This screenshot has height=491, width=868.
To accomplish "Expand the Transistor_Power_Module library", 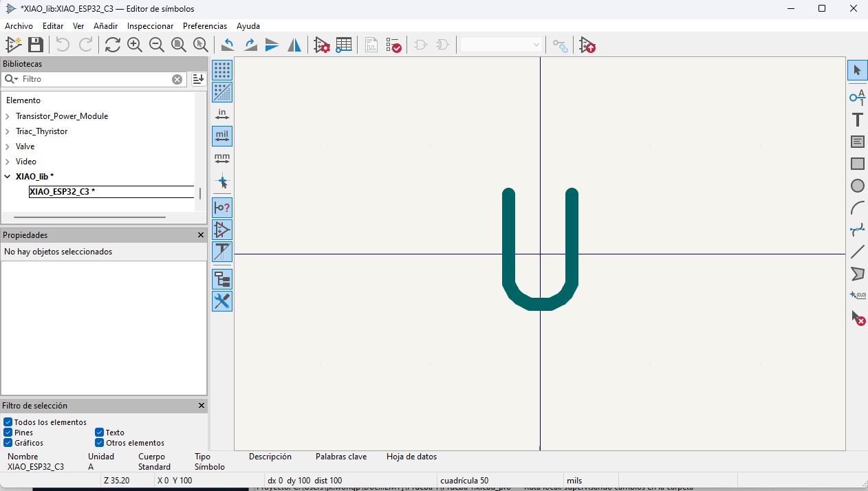I will click(8, 116).
